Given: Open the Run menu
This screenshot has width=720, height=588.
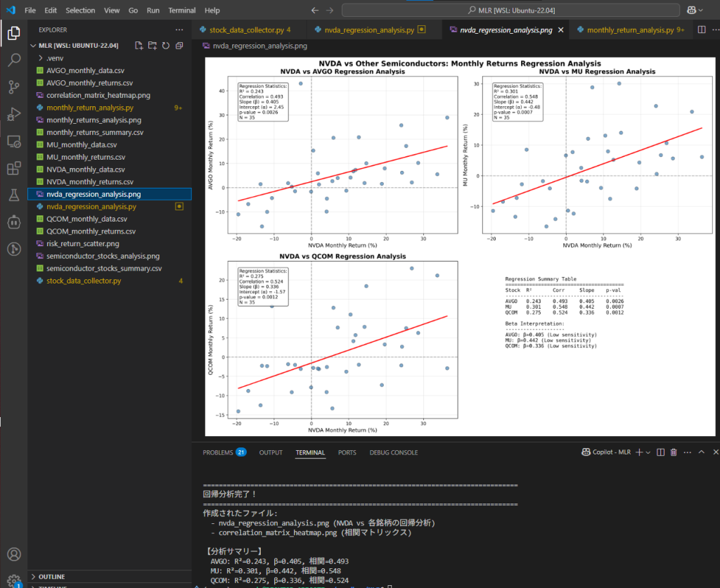Looking at the screenshot, I should point(153,10).
